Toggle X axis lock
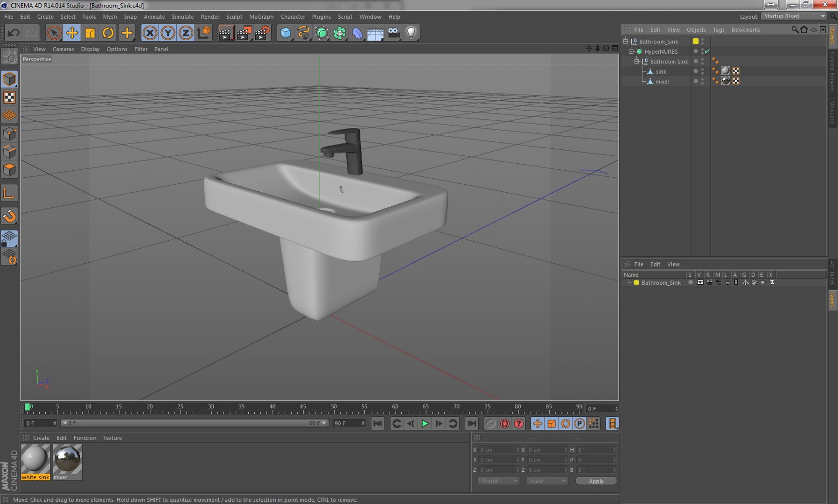This screenshot has height=504, width=838. coord(150,33)
